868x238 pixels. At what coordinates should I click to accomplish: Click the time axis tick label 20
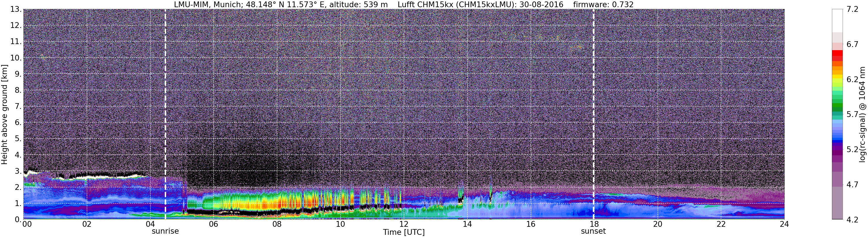(x=657, y=224)
